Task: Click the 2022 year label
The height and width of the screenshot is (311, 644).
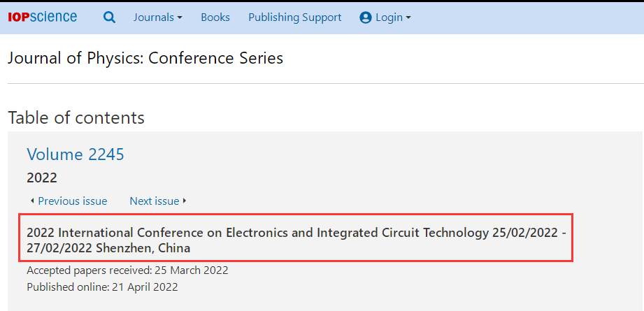Action: pyautogui.click(x=42, y=178)
